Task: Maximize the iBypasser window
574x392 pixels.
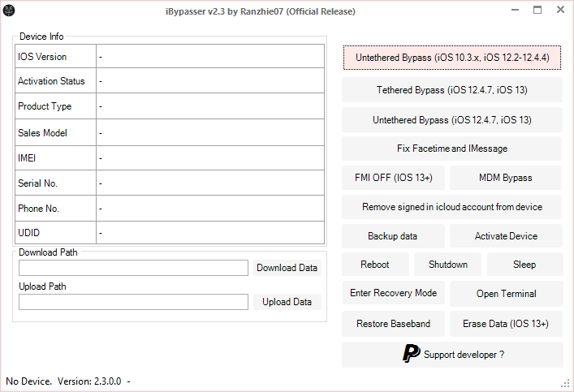Action: (x=537, y=10)
